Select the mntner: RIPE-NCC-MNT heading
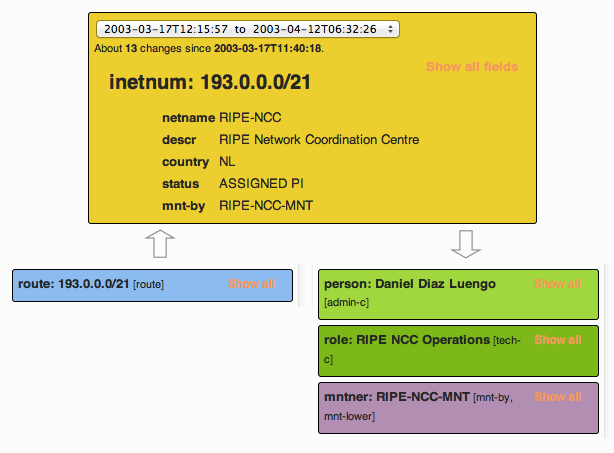Image resolution: width=614 pixels, height=453 pixels. pyautogui.click(x=397, y=397)
